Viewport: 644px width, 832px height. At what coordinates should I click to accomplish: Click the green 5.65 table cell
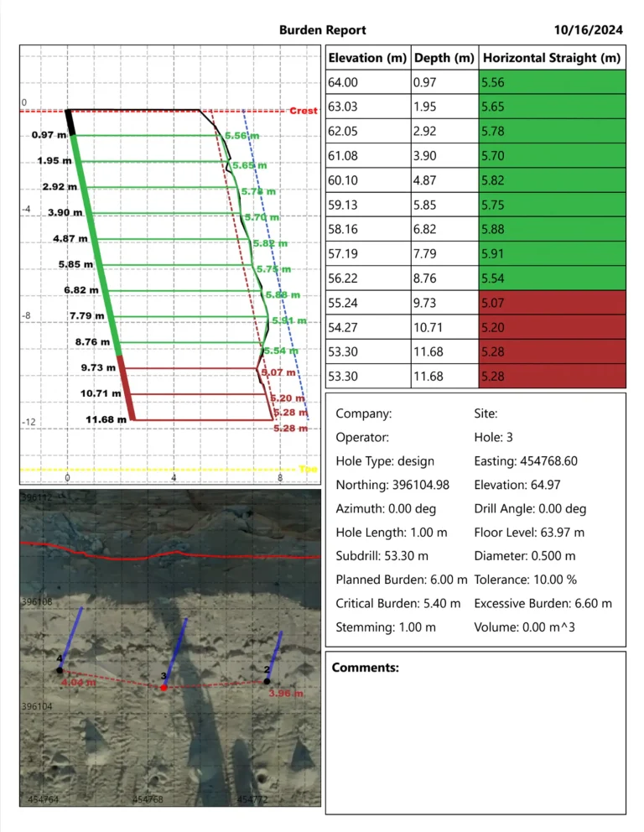click(553, 107)
